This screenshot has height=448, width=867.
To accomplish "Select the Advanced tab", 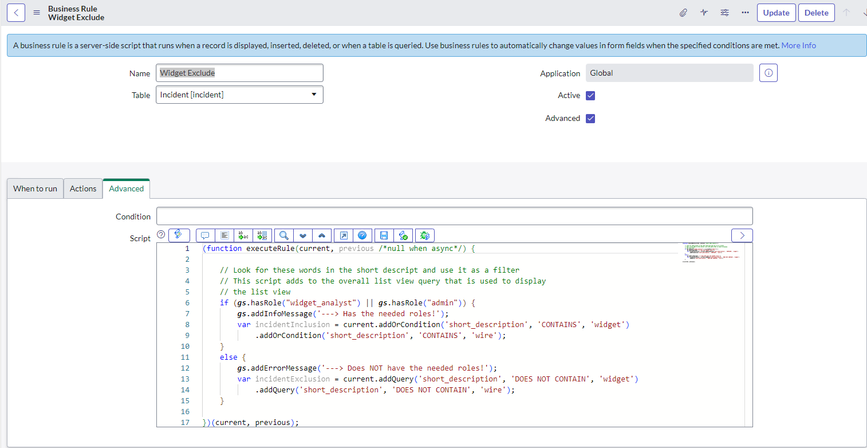I will (127, 189).
